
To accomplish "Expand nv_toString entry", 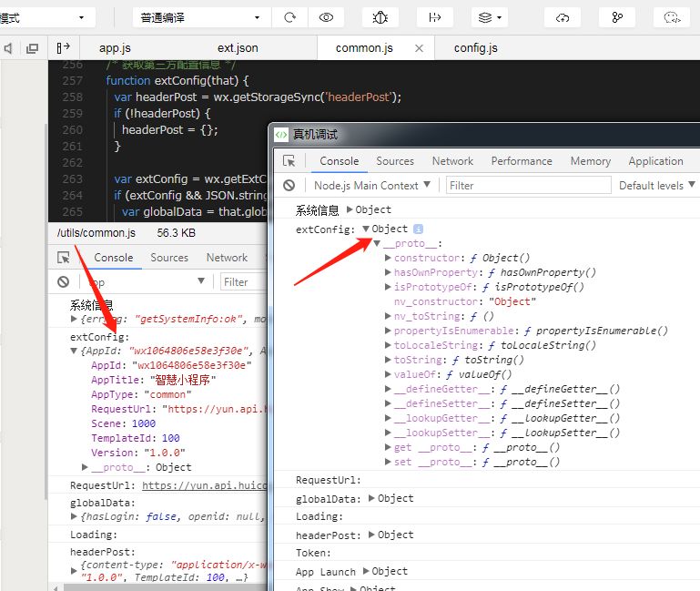I will [x=388, y=316].
